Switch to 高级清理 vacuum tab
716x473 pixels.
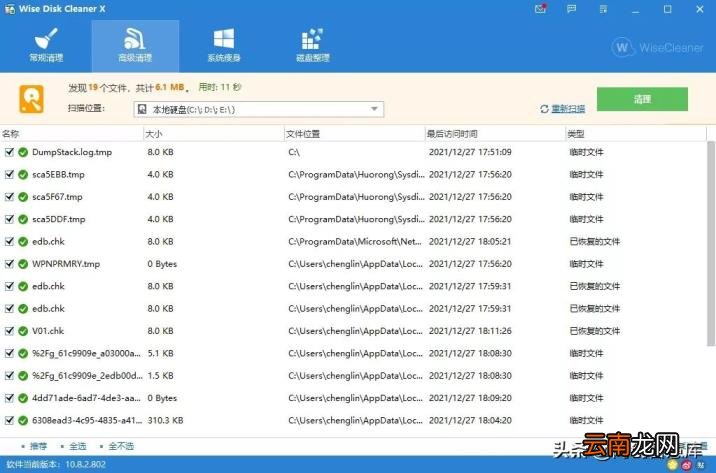click(135, 46)
